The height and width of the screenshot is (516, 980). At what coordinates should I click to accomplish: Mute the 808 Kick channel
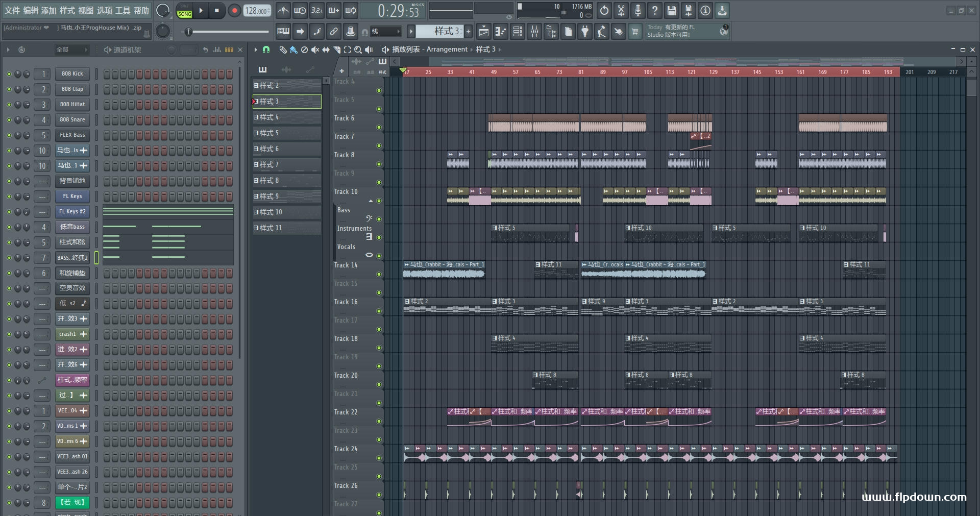tap(9, 74)
